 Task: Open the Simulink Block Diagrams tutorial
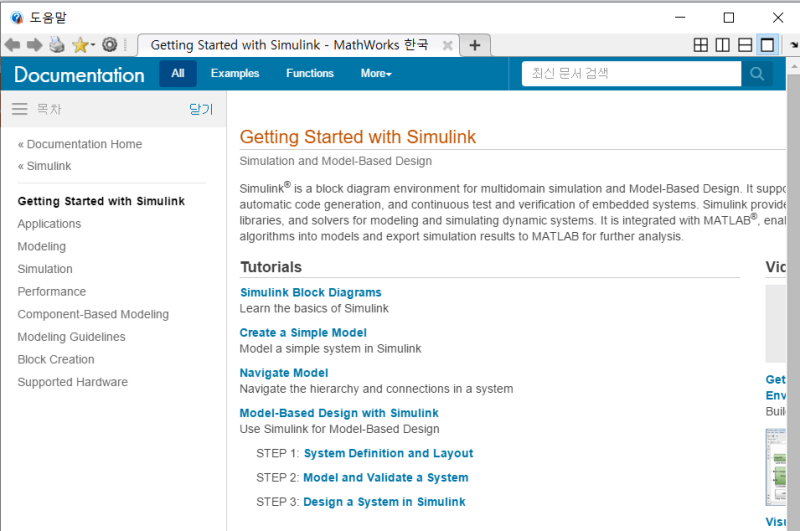coord(310,292)
